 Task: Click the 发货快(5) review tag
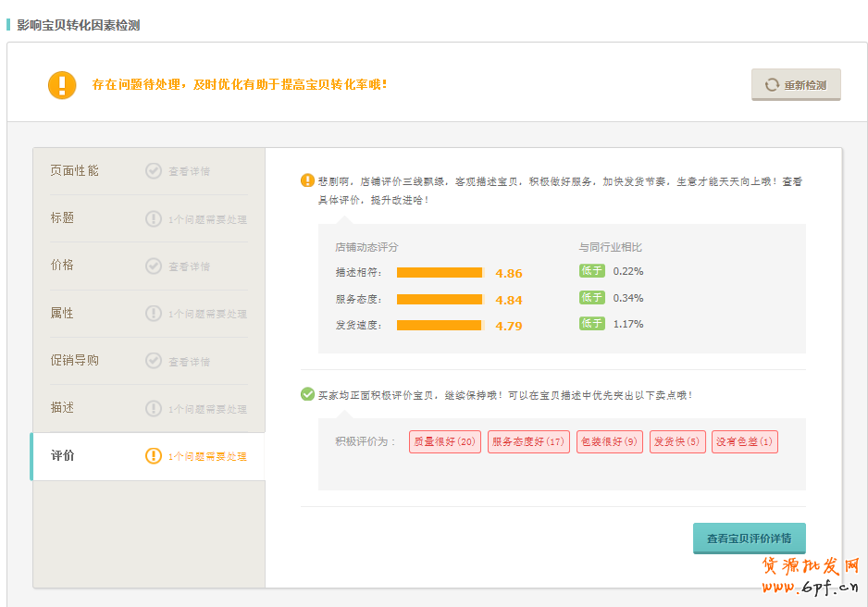tap(677, 442)
